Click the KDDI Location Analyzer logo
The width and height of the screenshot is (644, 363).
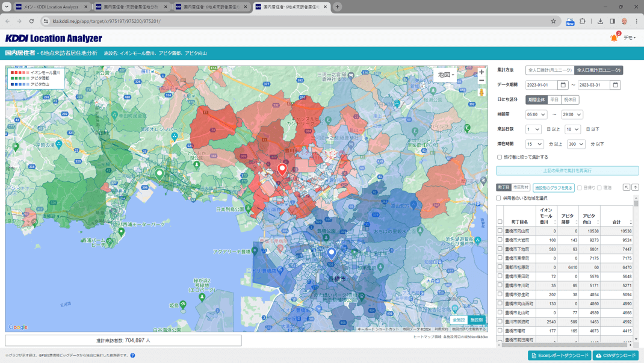(x=54, y=38)
